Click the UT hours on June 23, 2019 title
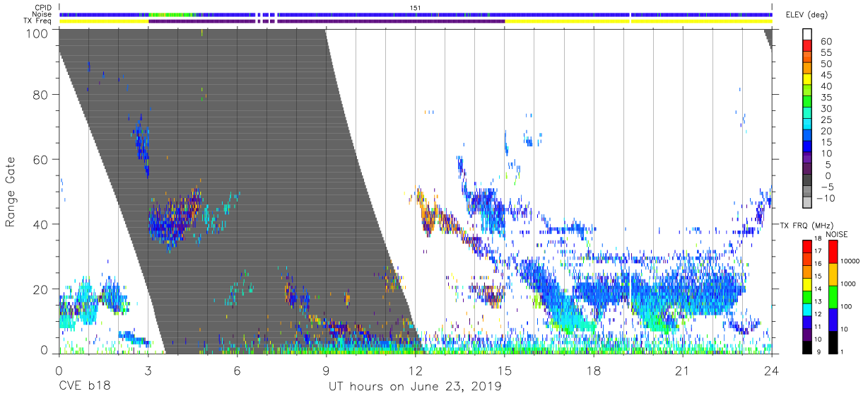This screenshot has width=868, height=401. click(x=415, y=388)
